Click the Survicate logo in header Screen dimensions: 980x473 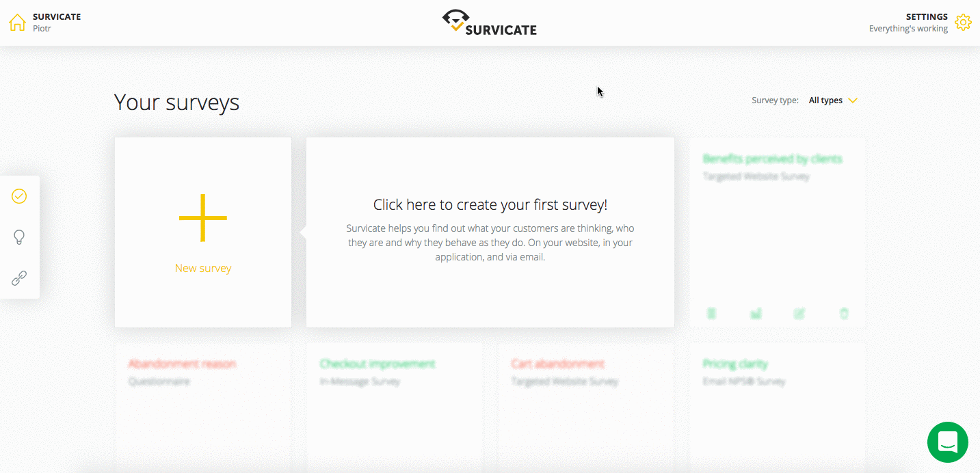tap(489, 23)
